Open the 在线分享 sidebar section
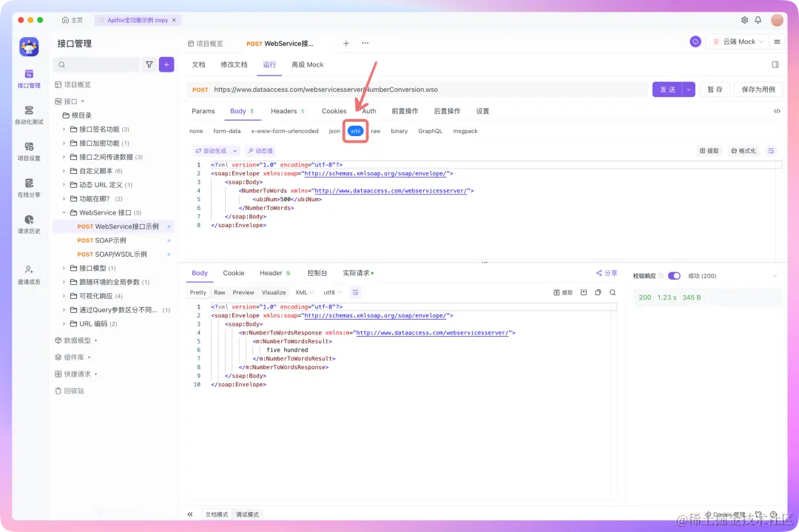The height and width of the screenshot is (532, 799). click(x=29, y=188)
